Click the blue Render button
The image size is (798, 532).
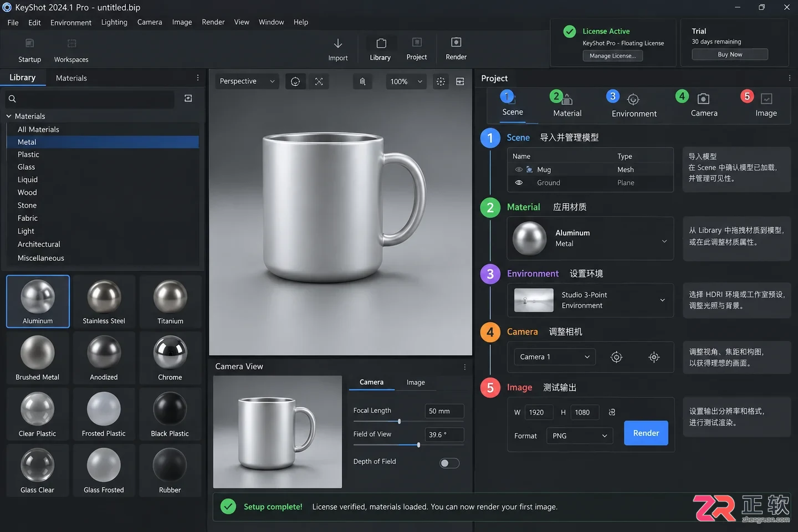tap(646, 433)
